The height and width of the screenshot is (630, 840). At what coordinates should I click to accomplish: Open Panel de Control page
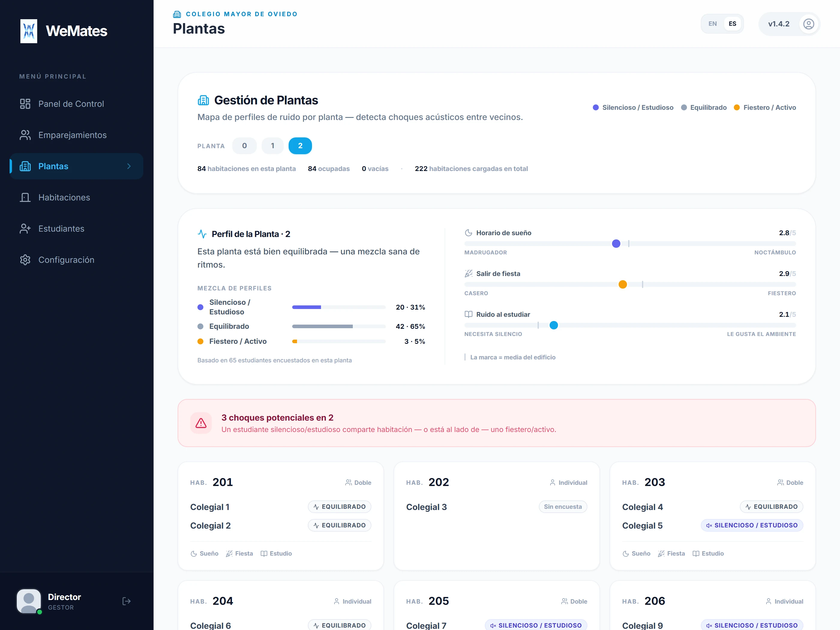77,104
